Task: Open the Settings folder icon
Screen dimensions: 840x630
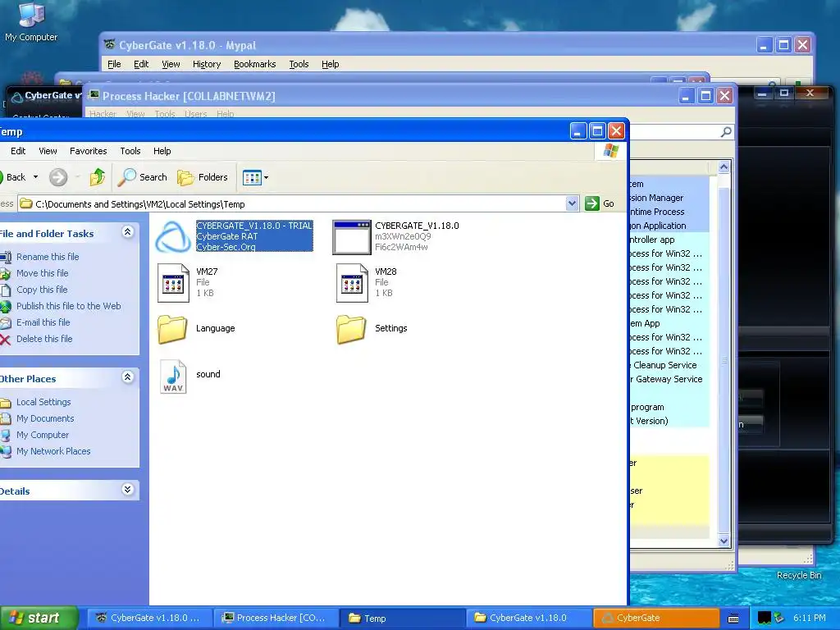Action: [351, 328]
